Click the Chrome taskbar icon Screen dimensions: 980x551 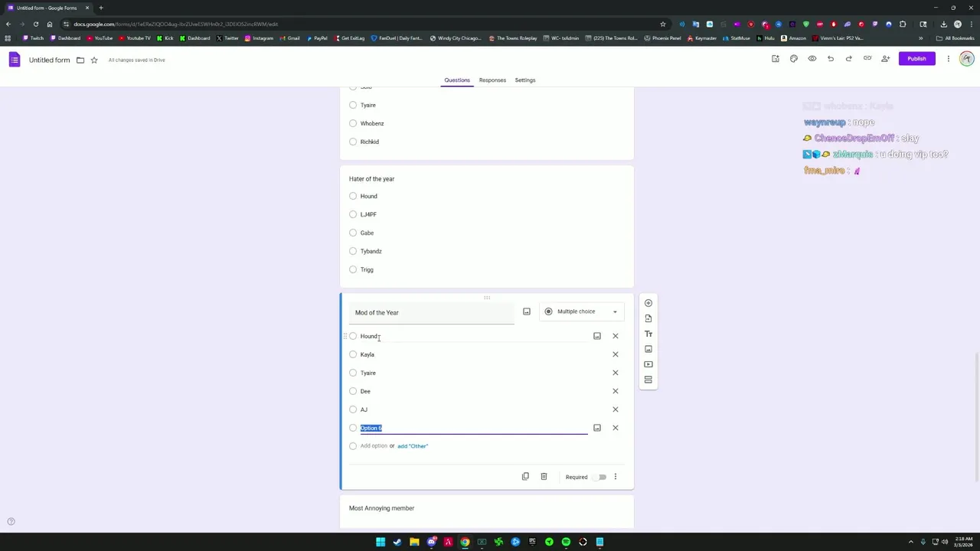[x=465, y=542]
